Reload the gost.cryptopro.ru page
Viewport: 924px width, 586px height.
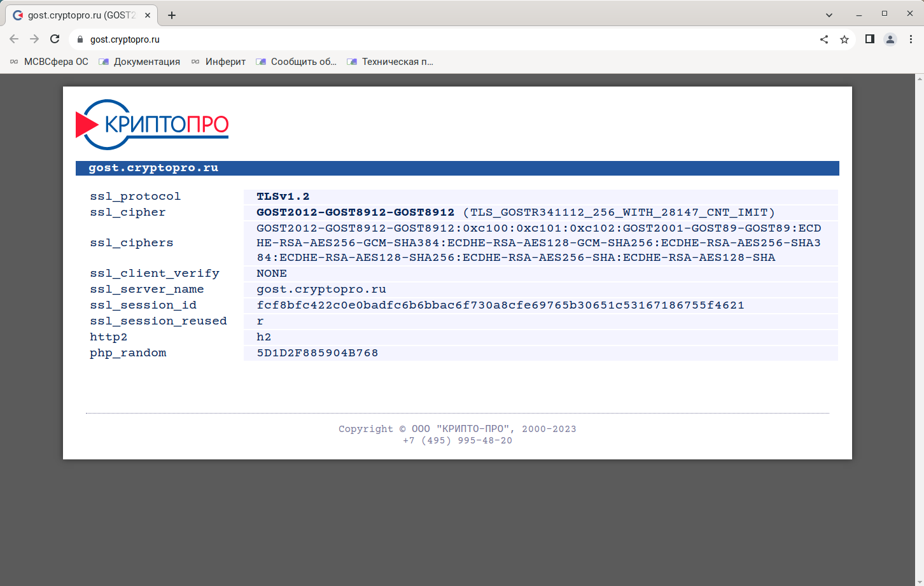point(55,39)
